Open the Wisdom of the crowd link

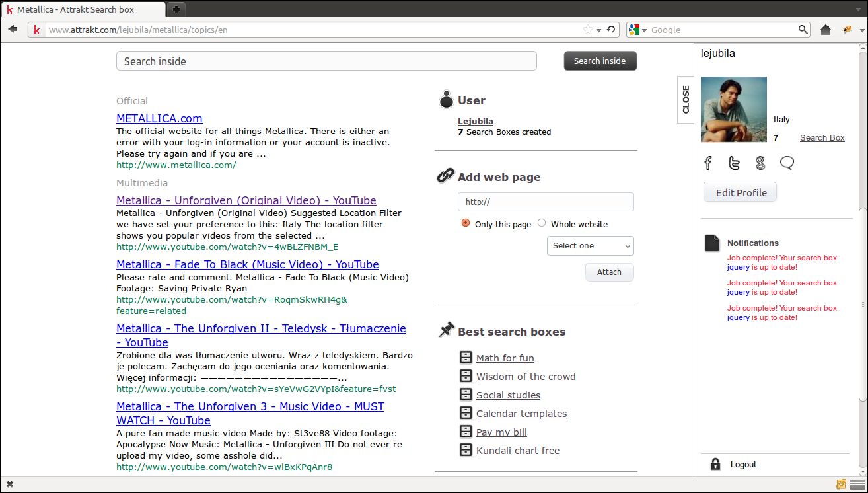coord(526,377)
